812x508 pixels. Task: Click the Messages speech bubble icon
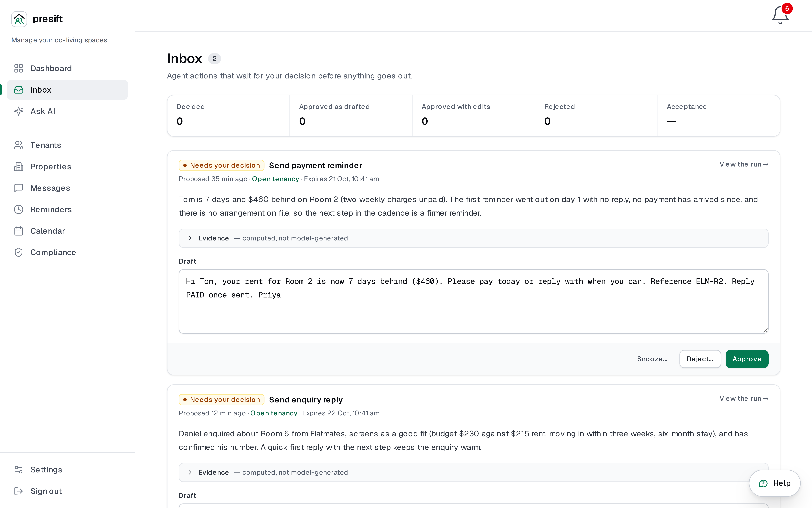coord(18,188)
